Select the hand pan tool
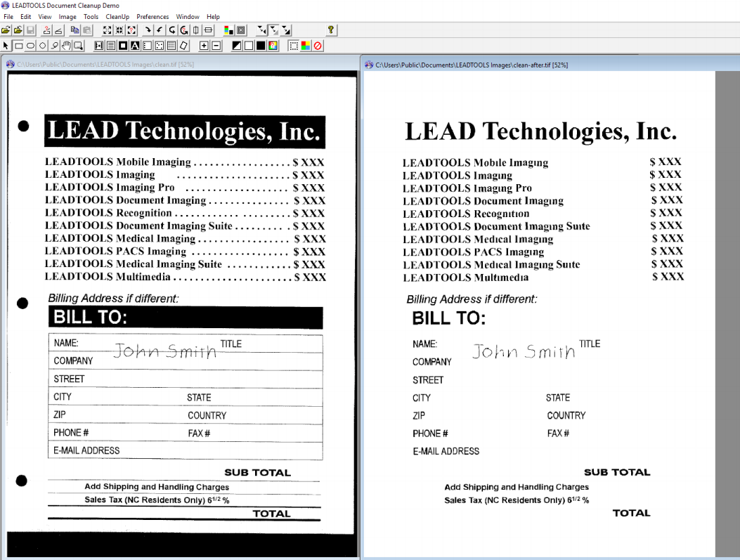The width and height of the screenshot is (740, 560). click(67, 46)
